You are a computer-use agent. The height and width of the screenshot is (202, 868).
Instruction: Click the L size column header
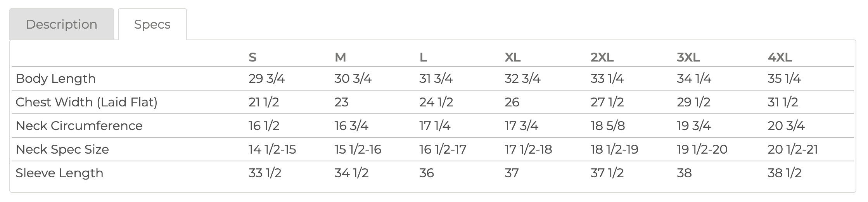point(423,57)
